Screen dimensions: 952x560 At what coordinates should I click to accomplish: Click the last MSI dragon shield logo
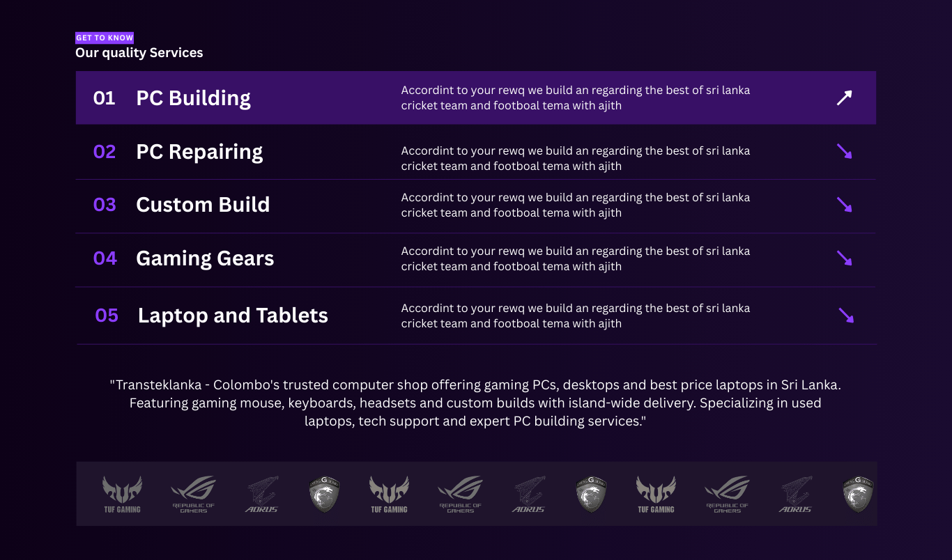coord(858,495)
